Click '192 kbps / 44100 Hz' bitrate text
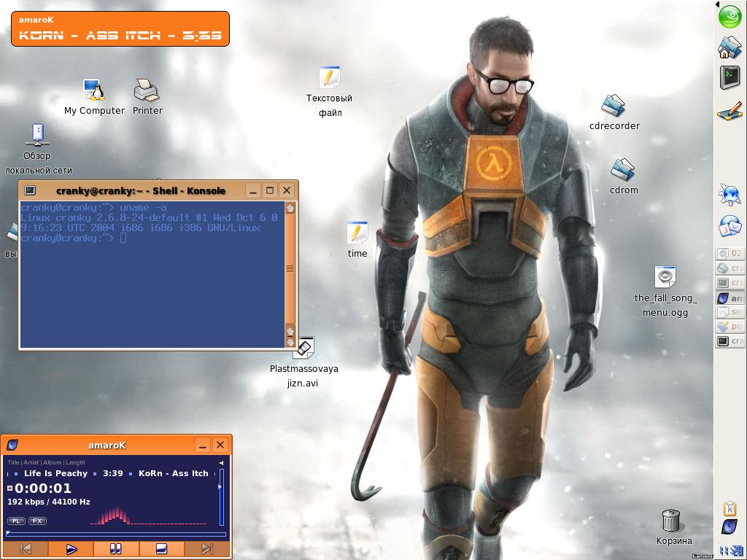The width and height of the screenshot is (747, 560). click(49, 502)
